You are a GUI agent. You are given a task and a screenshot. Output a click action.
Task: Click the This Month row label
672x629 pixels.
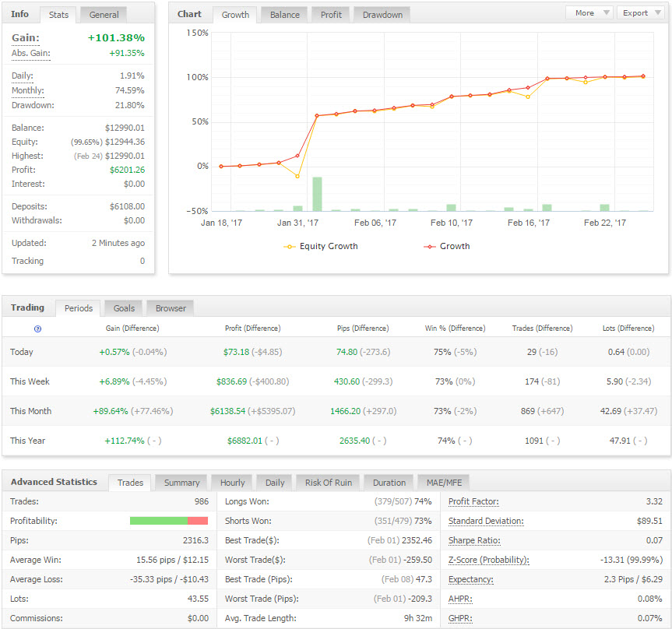click(x=30, y=411)
